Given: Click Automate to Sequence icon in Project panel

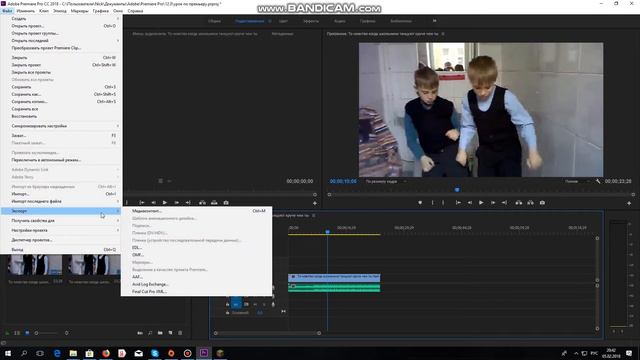Looking at the screenshot, I should (x=140, y=333).
